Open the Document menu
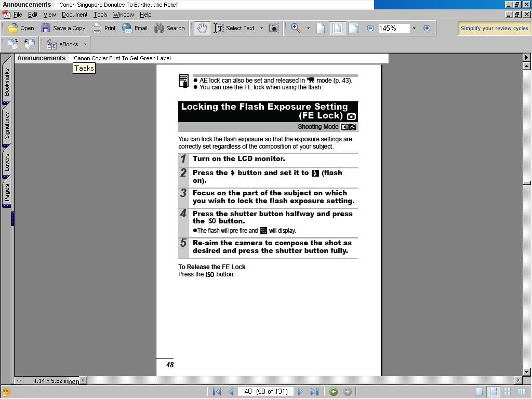 75,15
